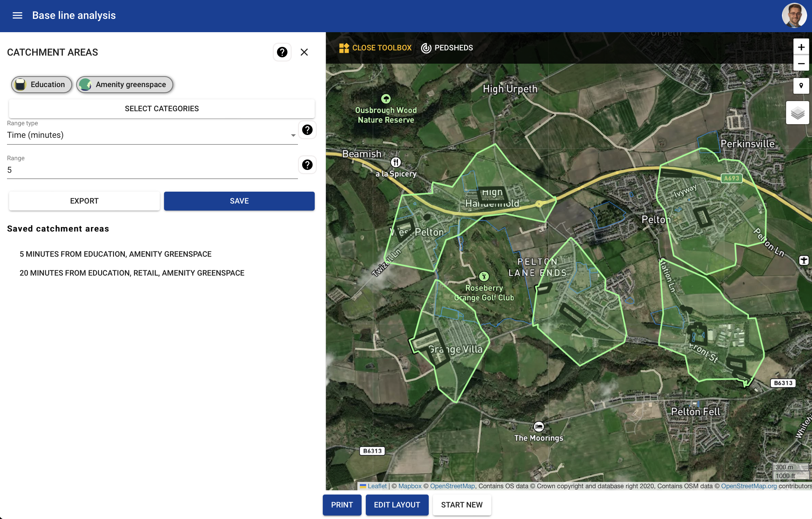Click the A693 road label
Screen dimensions: 812x519
click(x=732, y=178)
